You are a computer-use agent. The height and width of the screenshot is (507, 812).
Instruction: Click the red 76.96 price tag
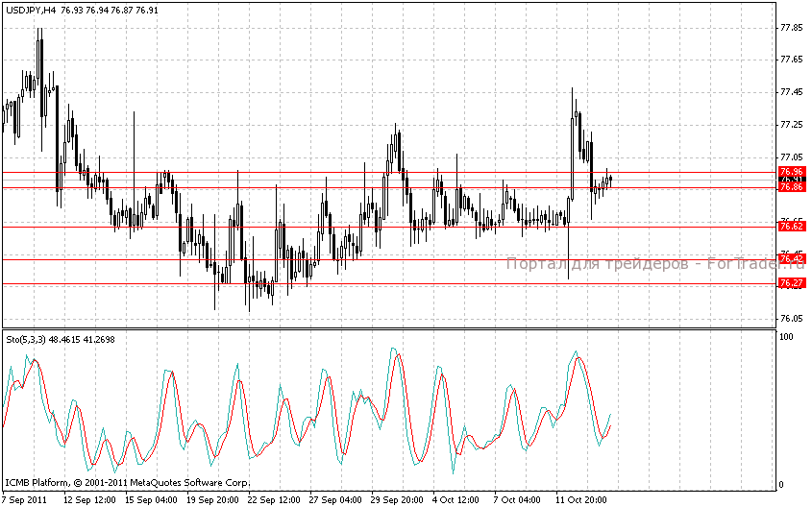pyautogui.click(x=791, y=171)
